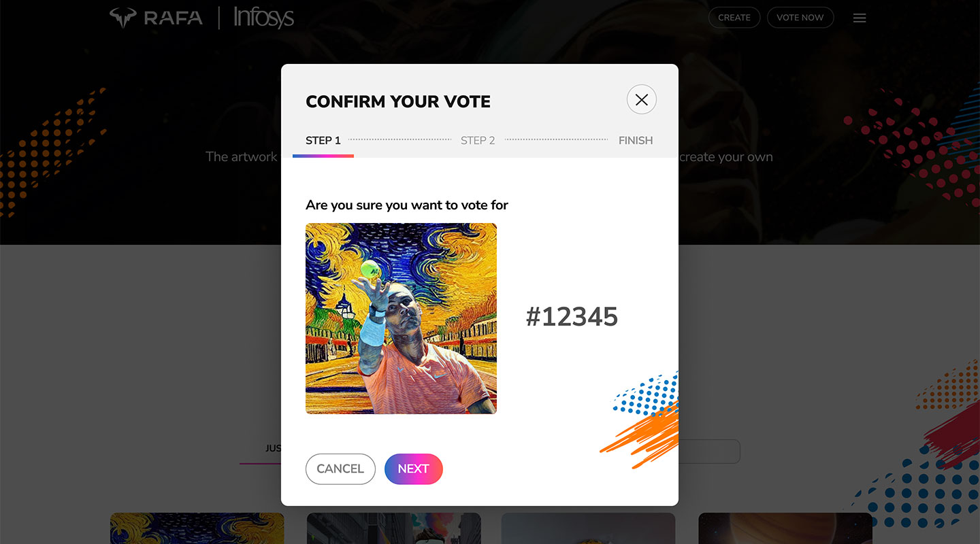
Task: Close the Confirm Your Vote dialog
Action: pyautogui.click(x=641, y=99)
